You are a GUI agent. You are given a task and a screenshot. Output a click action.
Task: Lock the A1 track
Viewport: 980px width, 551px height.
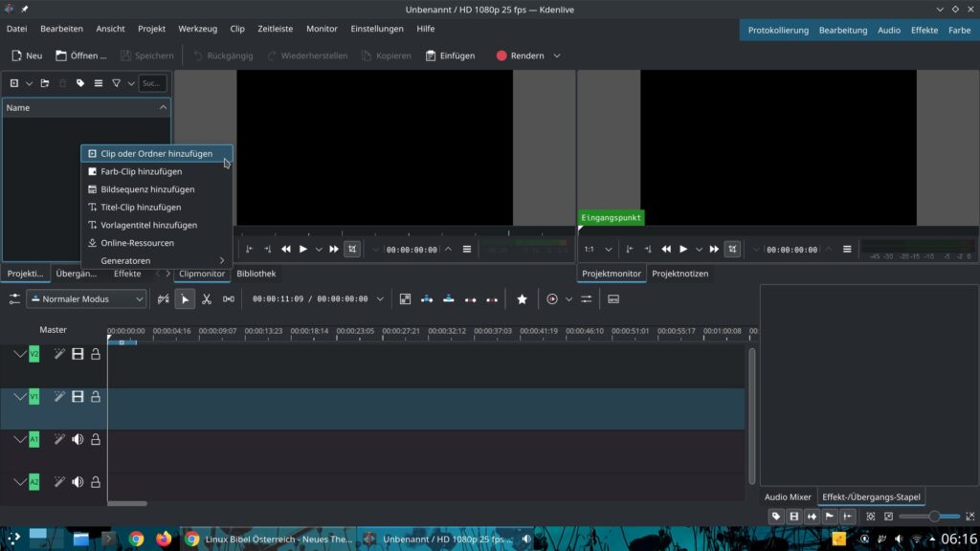click(x=96, y=439)
